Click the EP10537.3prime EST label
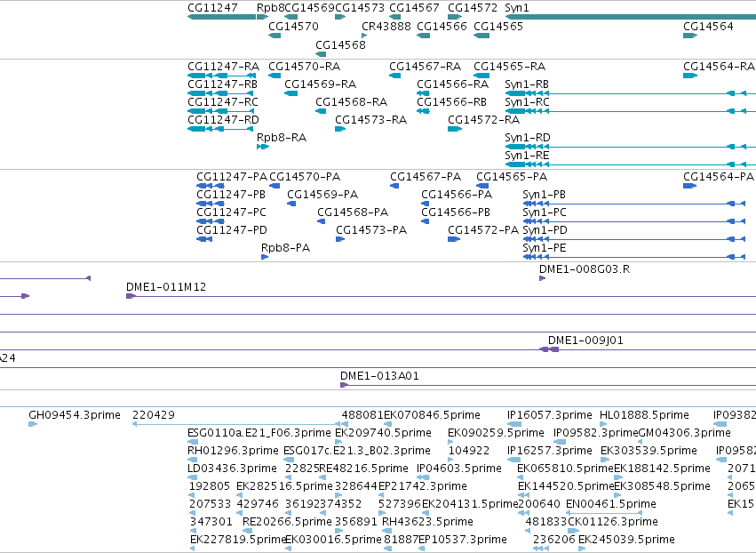756x553 pixels. [463, 540]
